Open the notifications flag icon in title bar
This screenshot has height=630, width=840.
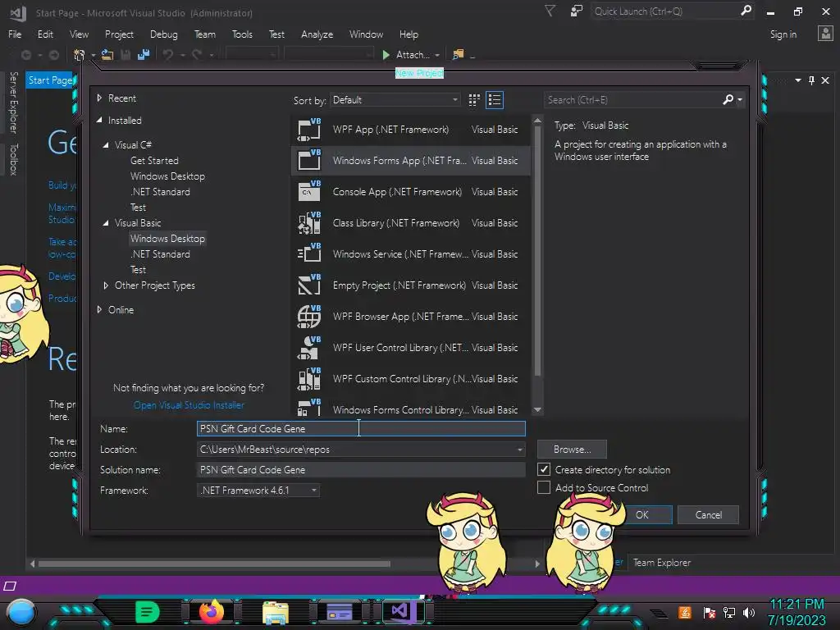(x=550, y=11)
